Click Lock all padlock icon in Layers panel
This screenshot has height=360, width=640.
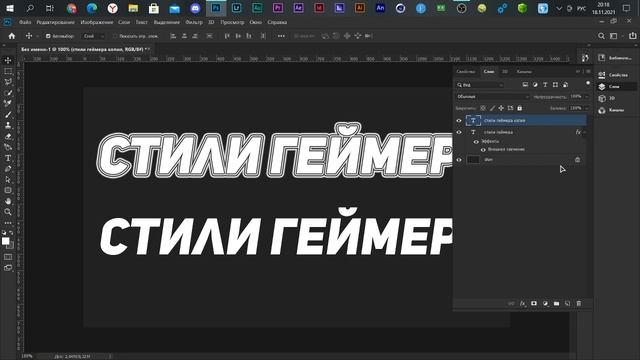pyautogui.click(x=520, y=108)
